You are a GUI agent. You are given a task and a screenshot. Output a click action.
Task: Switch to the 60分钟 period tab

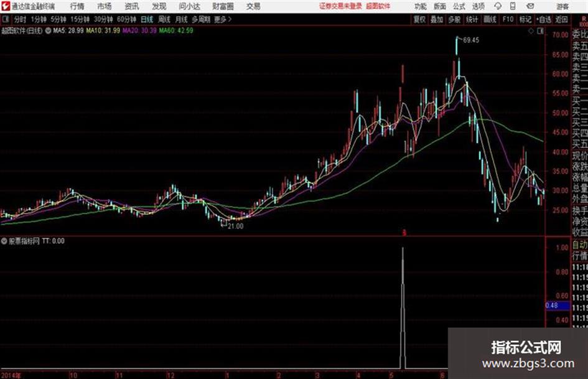[x=127, y=19]
